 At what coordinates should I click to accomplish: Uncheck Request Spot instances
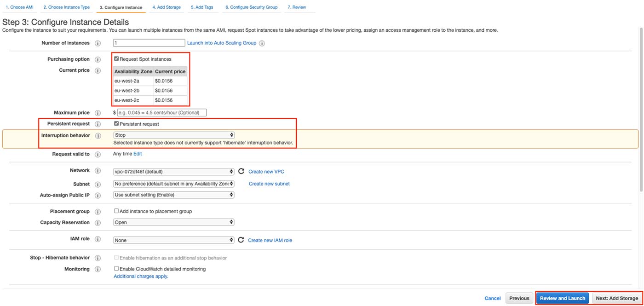pos(116,58)
